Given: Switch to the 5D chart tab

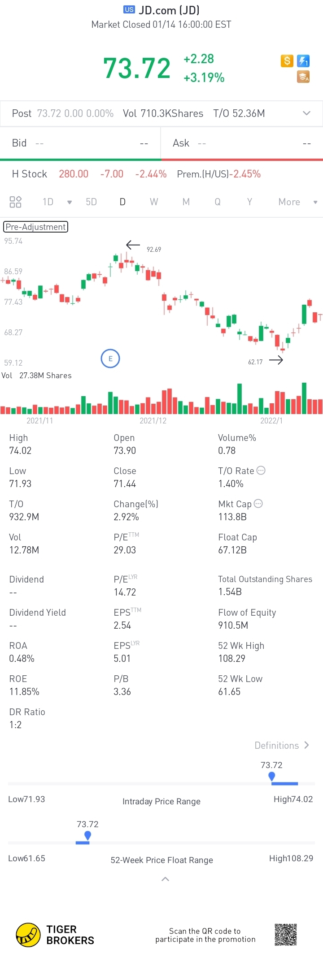Looking at the screenshot, I should tap(92, 202).
